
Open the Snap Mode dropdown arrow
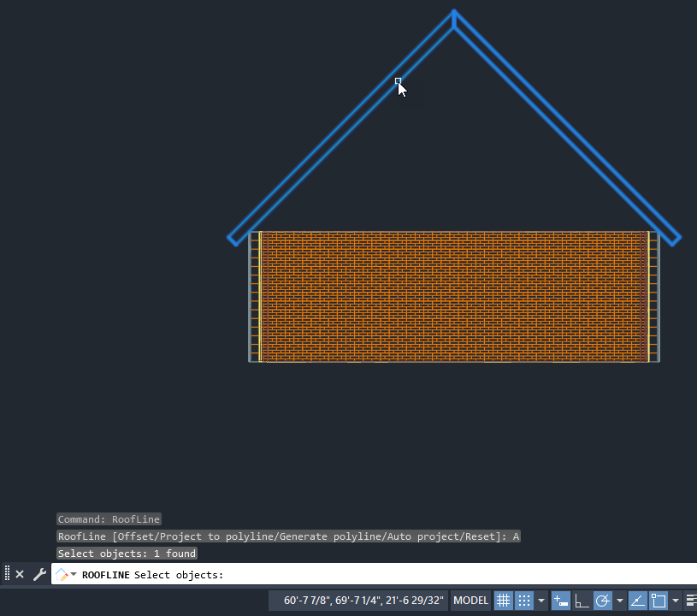(540, 601)
